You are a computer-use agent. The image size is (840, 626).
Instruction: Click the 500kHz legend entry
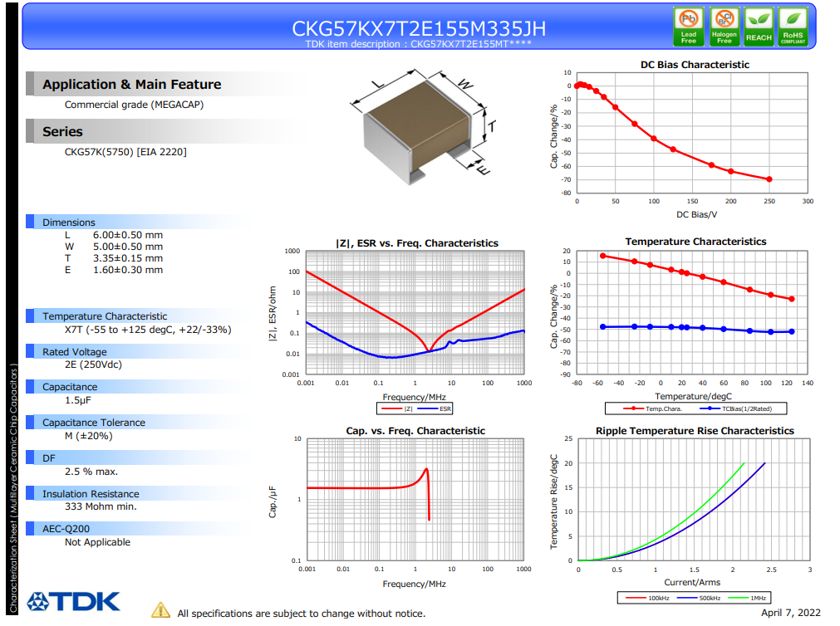pos(699,598)
